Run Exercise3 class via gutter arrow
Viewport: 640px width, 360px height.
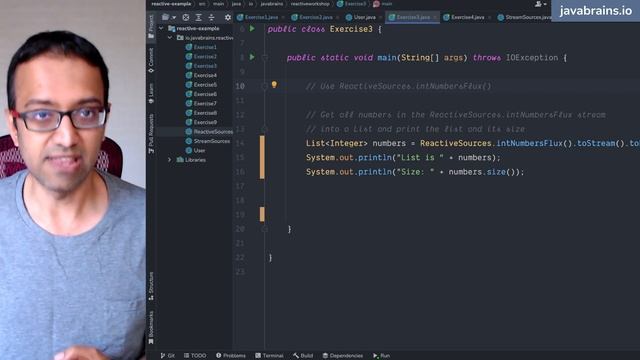[252, 29]
